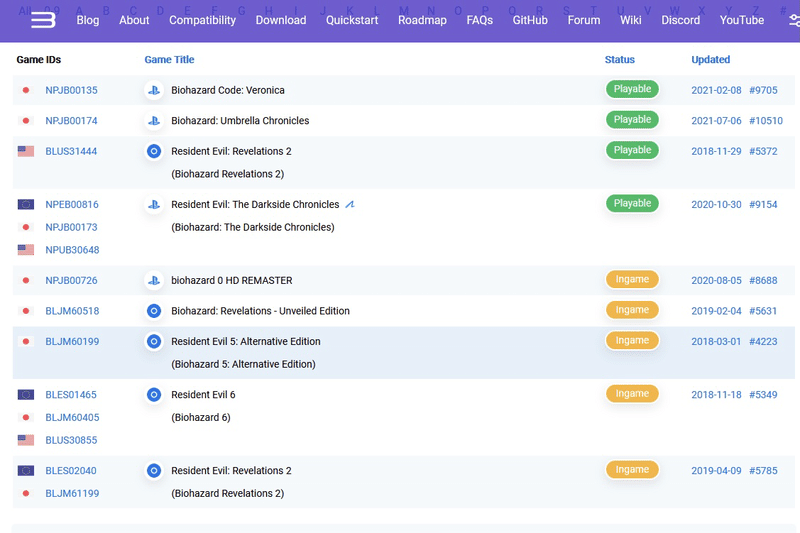
Task: Click disc icon beside Revelations Unveiled Edition
Action: pyautogui.click(x=154, y=311)
